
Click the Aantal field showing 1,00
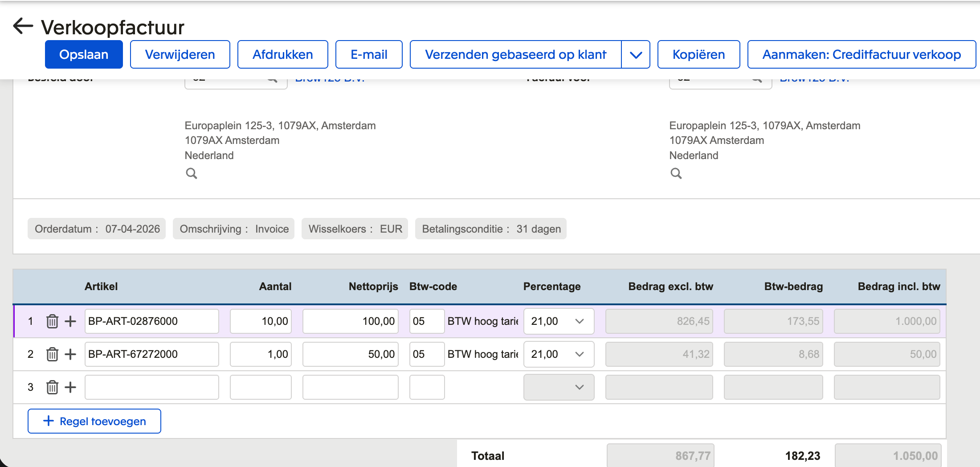pyautogui.click(x=261, y=354)
